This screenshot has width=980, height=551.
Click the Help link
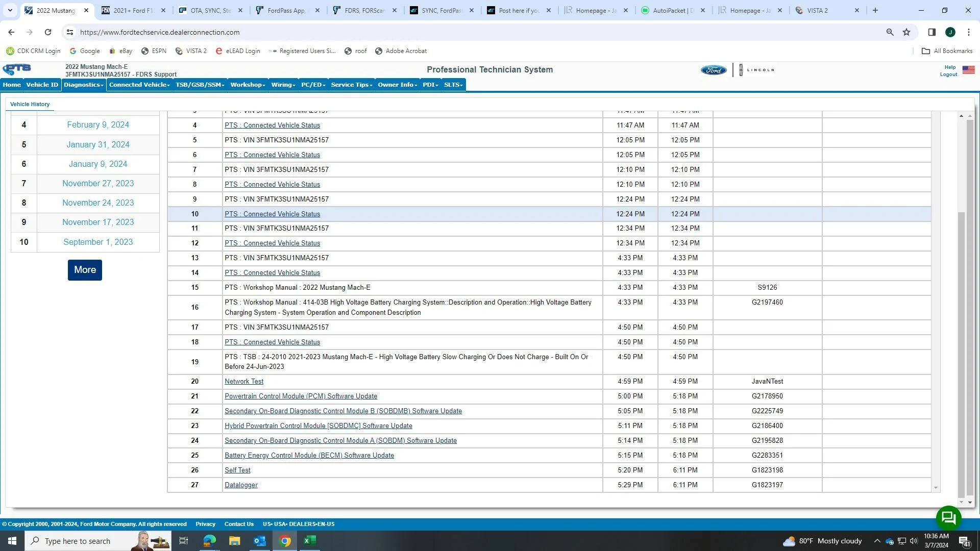pos(950,67)
